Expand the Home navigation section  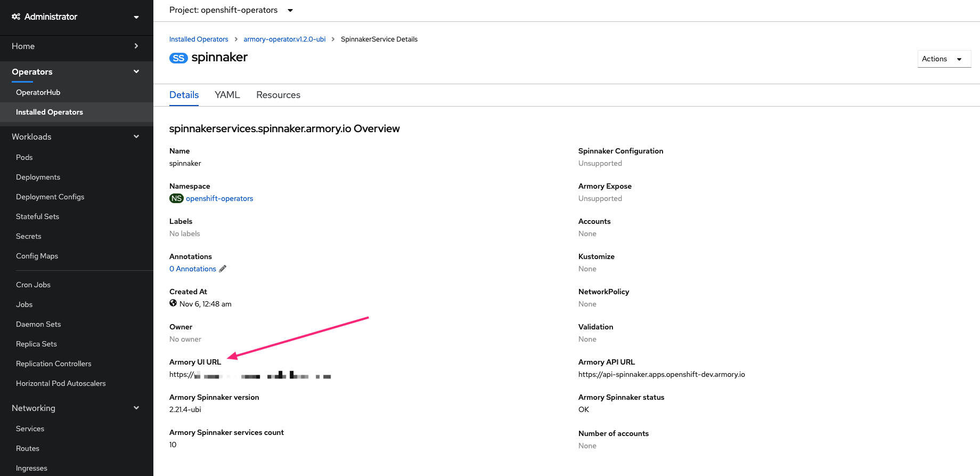coord(76,46)
